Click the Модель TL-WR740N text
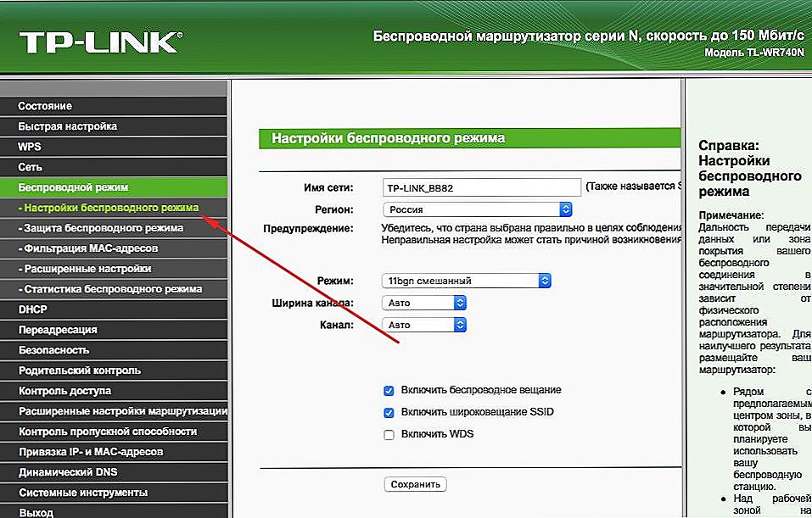This screenshot has width=812, height=518. point(754,53)
